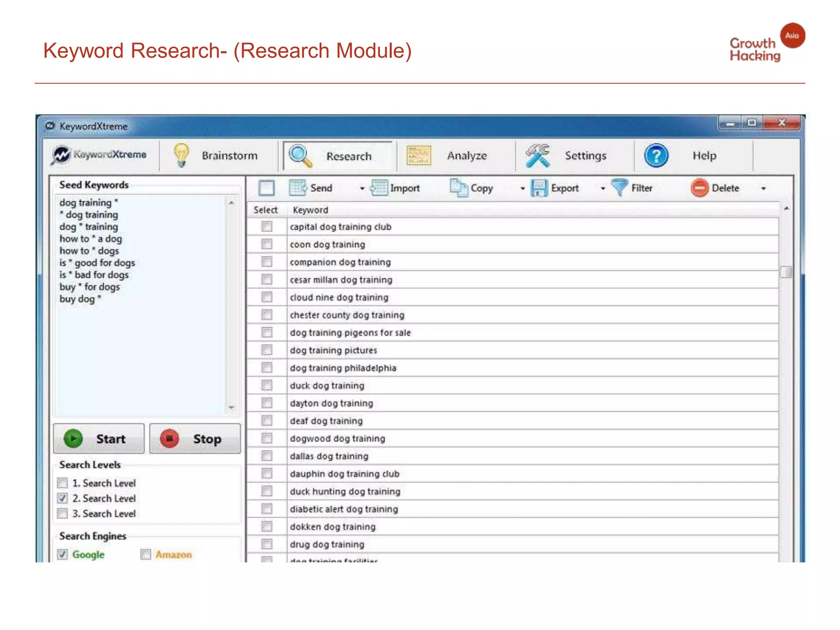Click the Import table icon
This screenshot has height=630, width=840.
(379, 188)
